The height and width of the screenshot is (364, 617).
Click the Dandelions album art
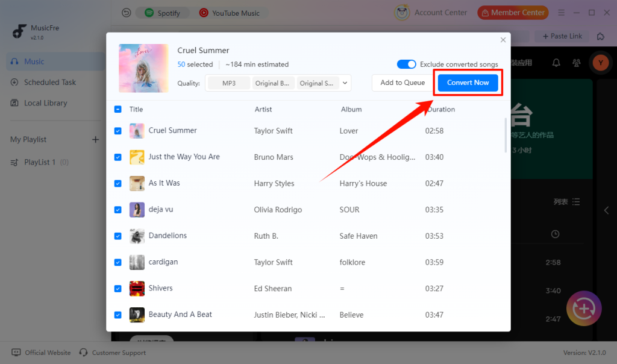pos(137,236)
